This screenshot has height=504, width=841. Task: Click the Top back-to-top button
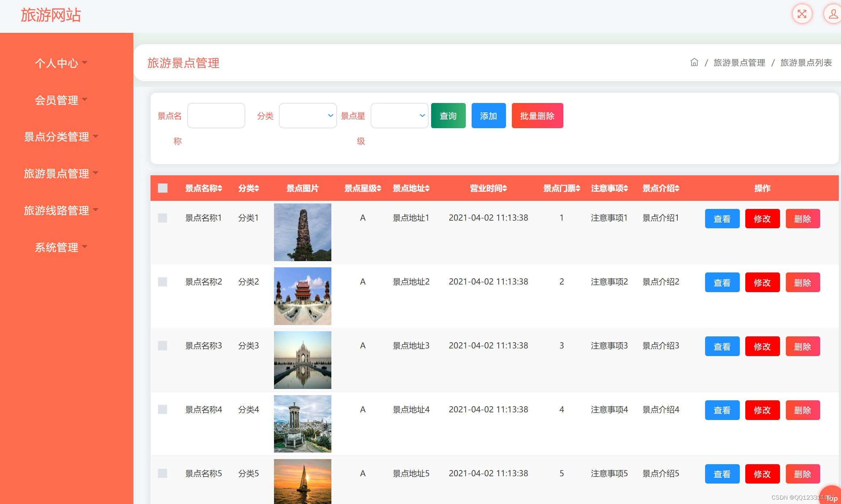(831, 496)
